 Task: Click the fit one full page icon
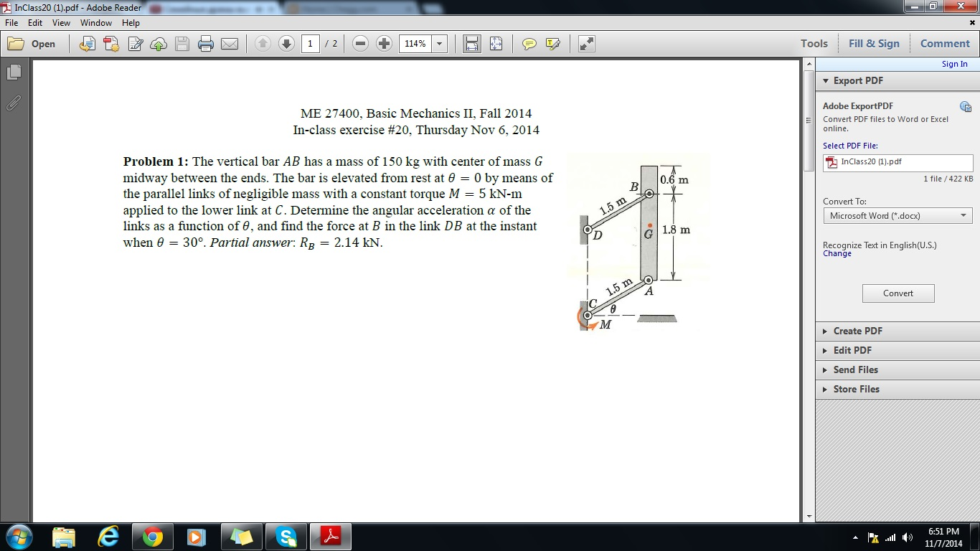tap(496, 44)
